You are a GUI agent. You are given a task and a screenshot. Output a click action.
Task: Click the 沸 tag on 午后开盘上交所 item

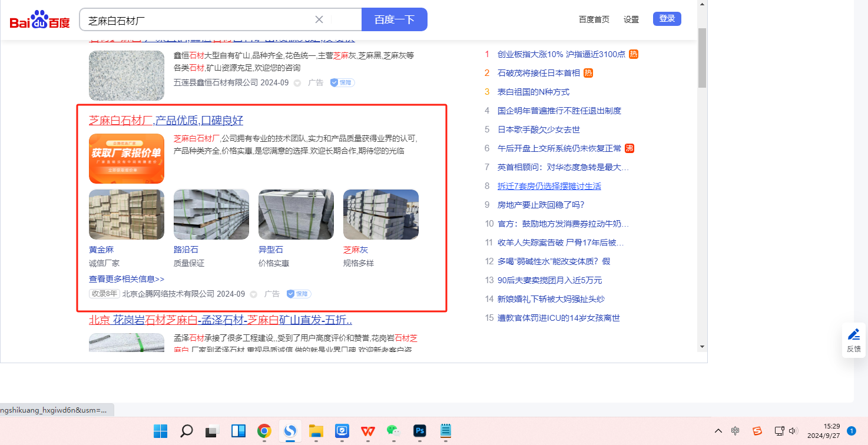click(x=630, y=148)
